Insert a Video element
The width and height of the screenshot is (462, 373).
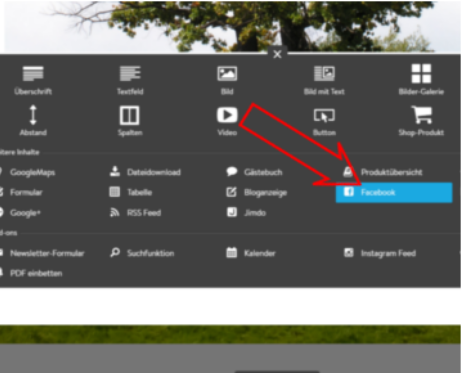point(227,121)
